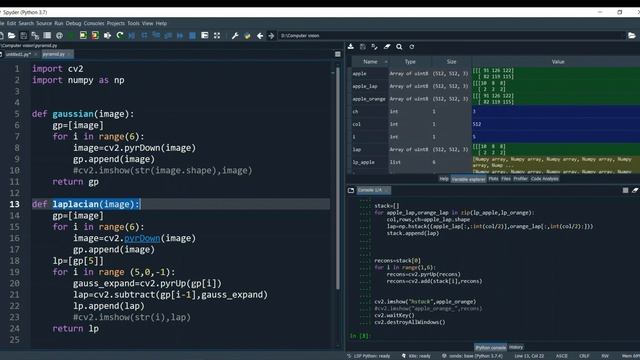Open the Source menu
640x360 pixels.
click(44, 23)
